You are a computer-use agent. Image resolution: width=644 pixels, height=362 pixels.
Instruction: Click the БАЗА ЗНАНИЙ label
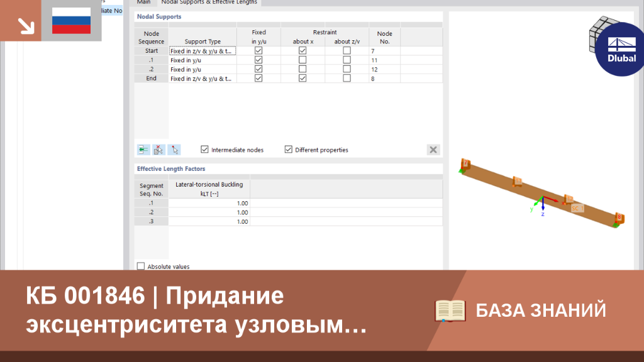[540, 310]
